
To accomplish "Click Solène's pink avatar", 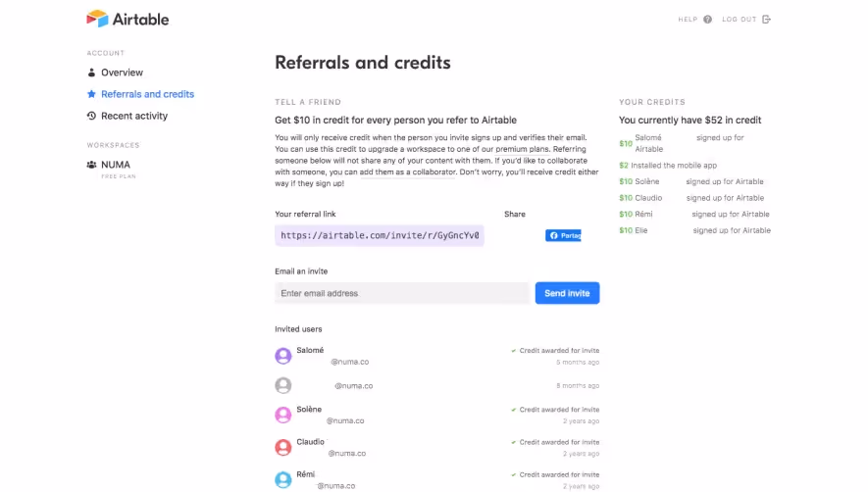I will (282, 415).
